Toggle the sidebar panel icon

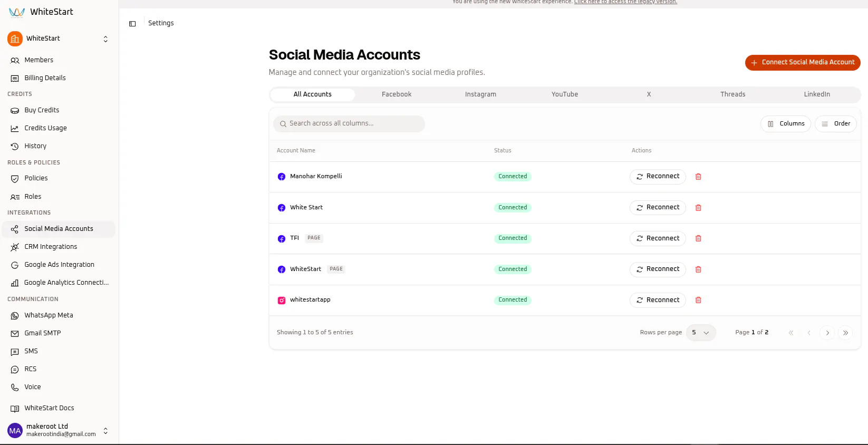(132, 24)
